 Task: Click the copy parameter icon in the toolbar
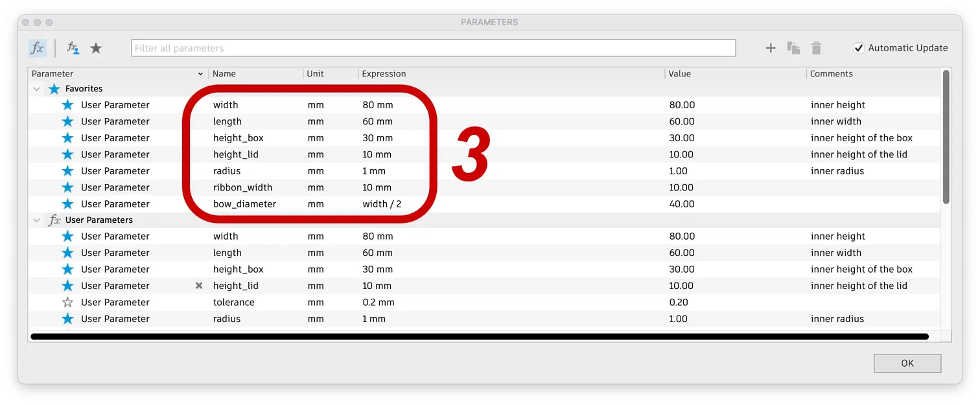coord(793,48)
